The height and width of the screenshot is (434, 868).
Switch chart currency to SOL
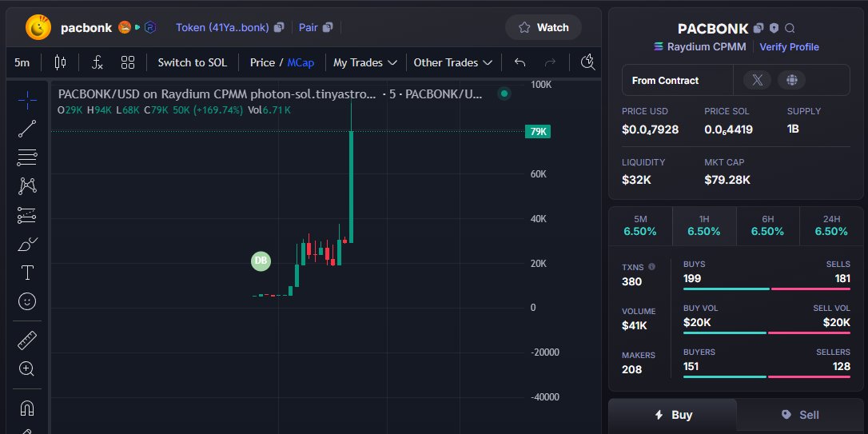(192, 62)
